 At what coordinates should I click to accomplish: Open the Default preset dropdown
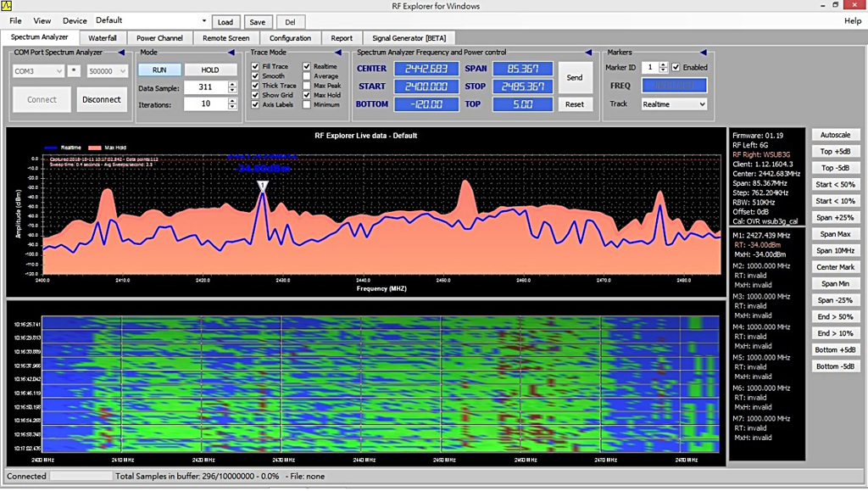151,20
